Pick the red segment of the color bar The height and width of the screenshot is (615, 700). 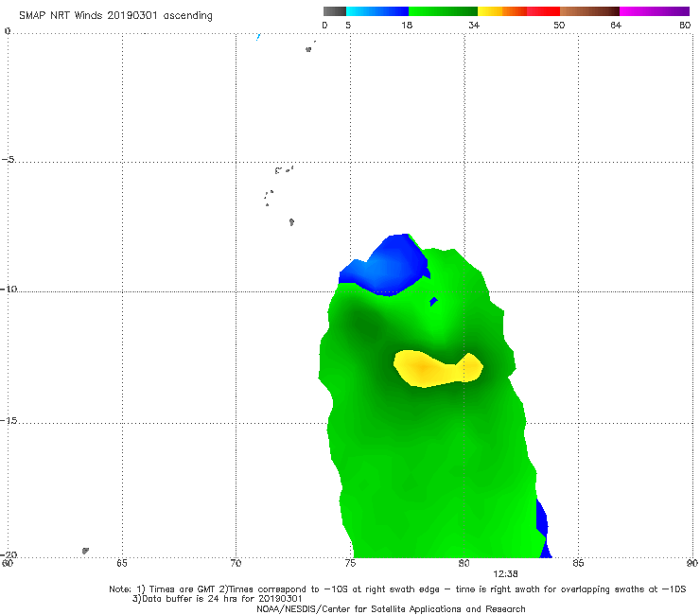[x=543, y=11]
